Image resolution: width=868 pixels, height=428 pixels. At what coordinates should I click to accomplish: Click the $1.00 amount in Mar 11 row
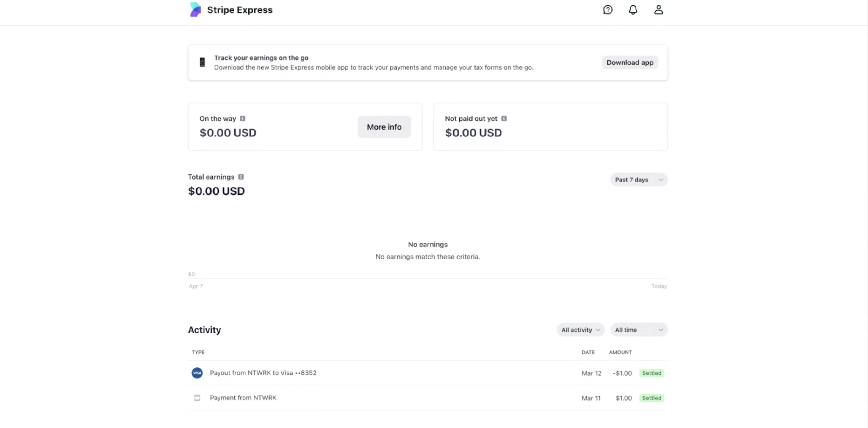tap(624, 398)
